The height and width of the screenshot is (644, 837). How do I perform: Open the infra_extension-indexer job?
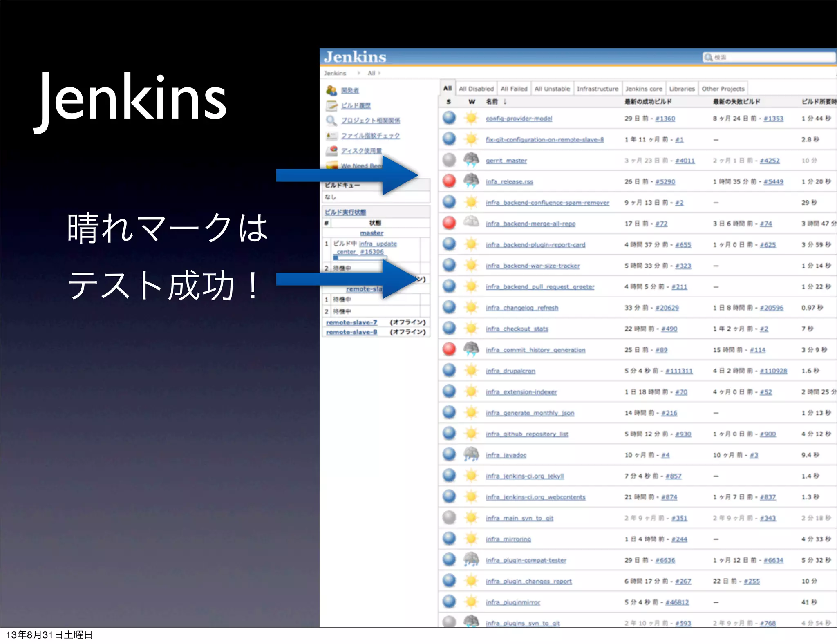pyautogui.click(x=521, y=392)
